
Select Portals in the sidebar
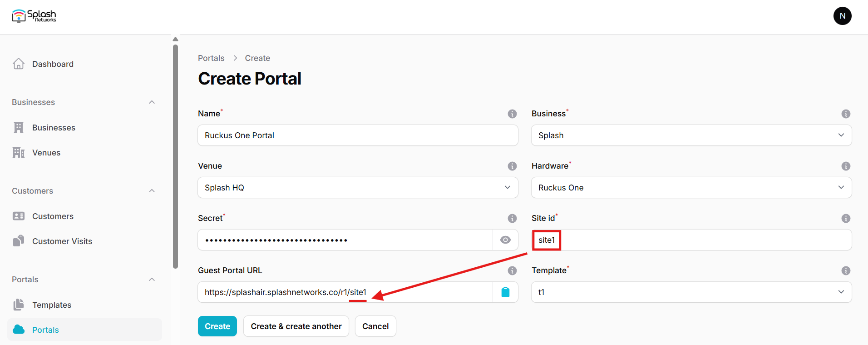[84, 330]
